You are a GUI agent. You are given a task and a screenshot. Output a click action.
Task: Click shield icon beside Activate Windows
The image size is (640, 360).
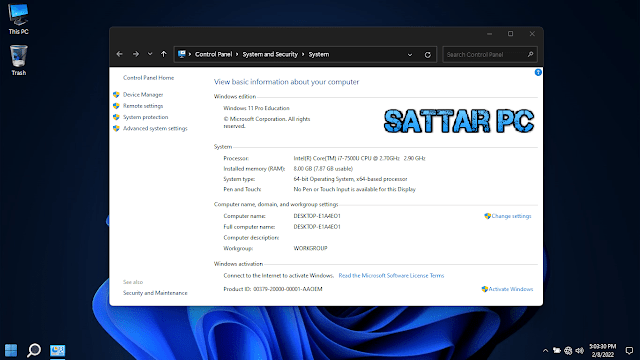[x=484, y=289]
